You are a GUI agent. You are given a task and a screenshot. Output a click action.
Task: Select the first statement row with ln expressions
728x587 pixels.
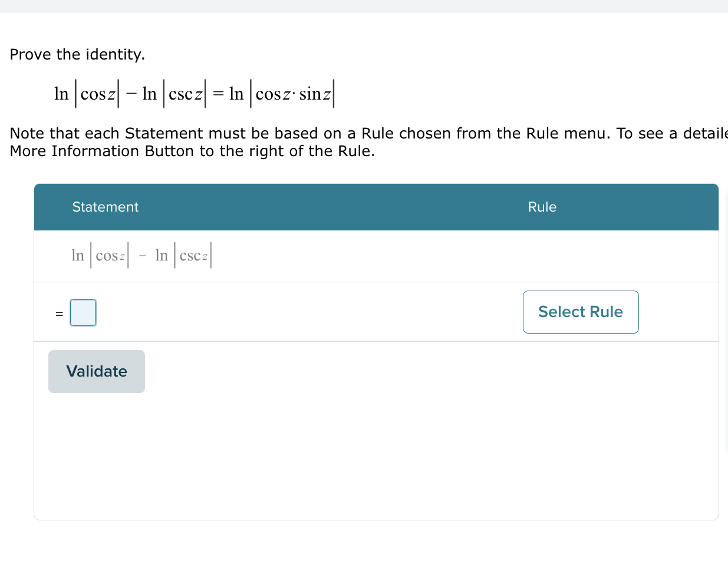pos(141,255)
